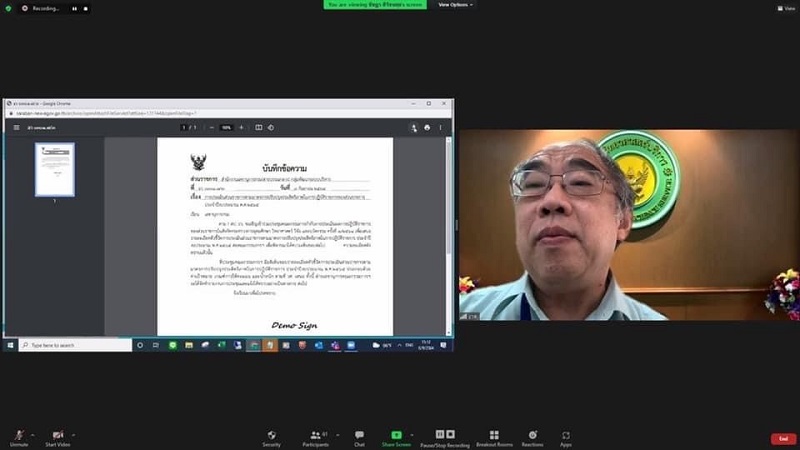Open the View Options dropdown
The width and height of the screenshot is (800, 450).
(x=455, y=5)
